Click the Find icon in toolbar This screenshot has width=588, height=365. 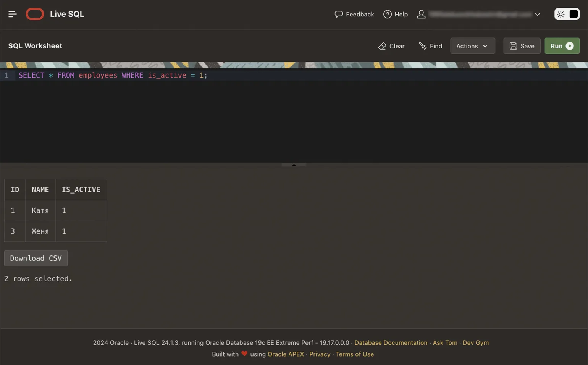422,46
